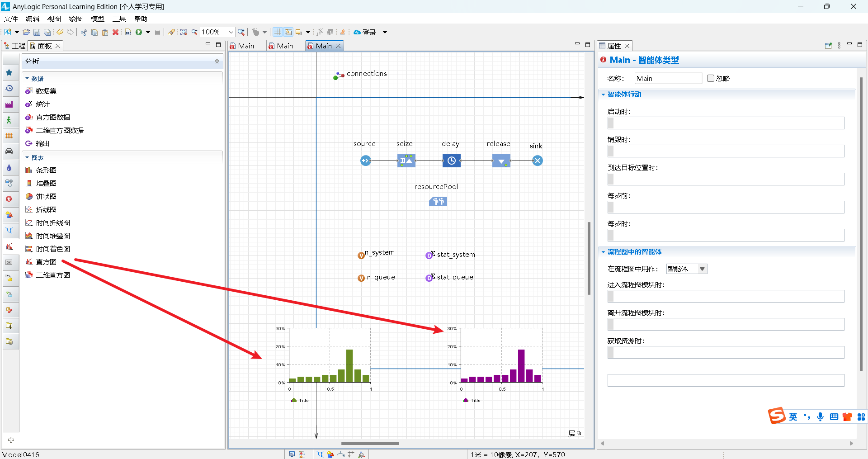Open the Controls OK button palette icon

coord(9,262)
